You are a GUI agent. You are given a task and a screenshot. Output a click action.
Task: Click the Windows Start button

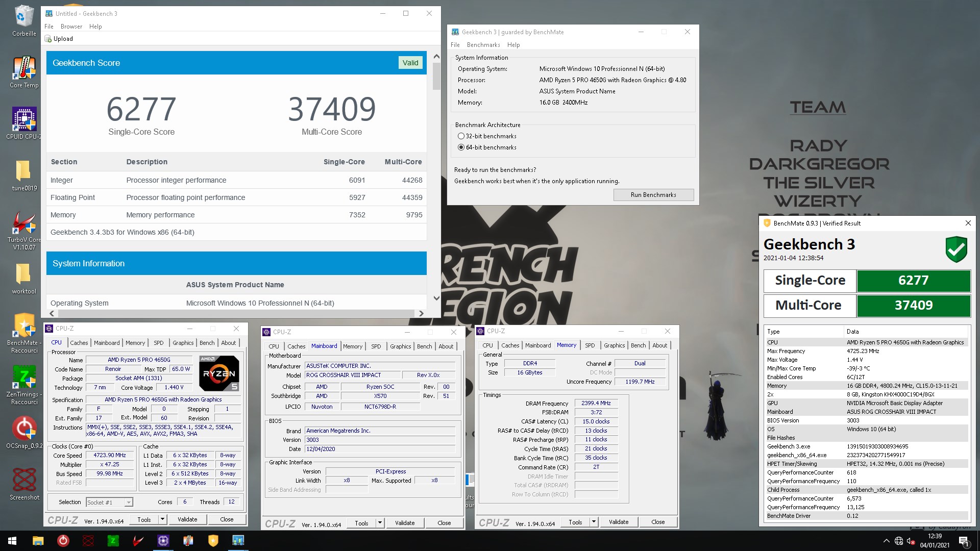click(12, 541)
